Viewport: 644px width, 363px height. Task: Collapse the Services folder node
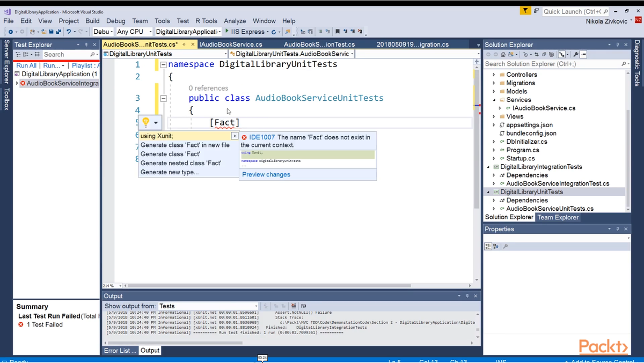(x=494, y=100)
